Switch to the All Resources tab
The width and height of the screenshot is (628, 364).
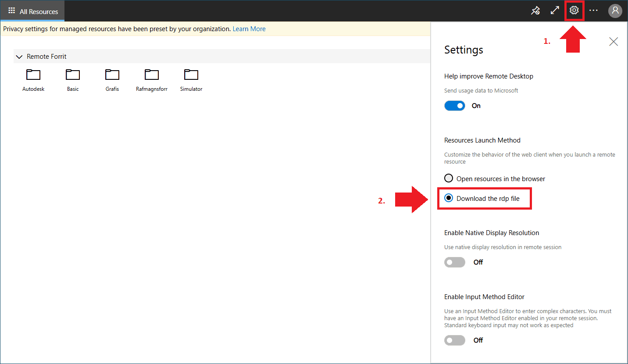pos(33,11)
